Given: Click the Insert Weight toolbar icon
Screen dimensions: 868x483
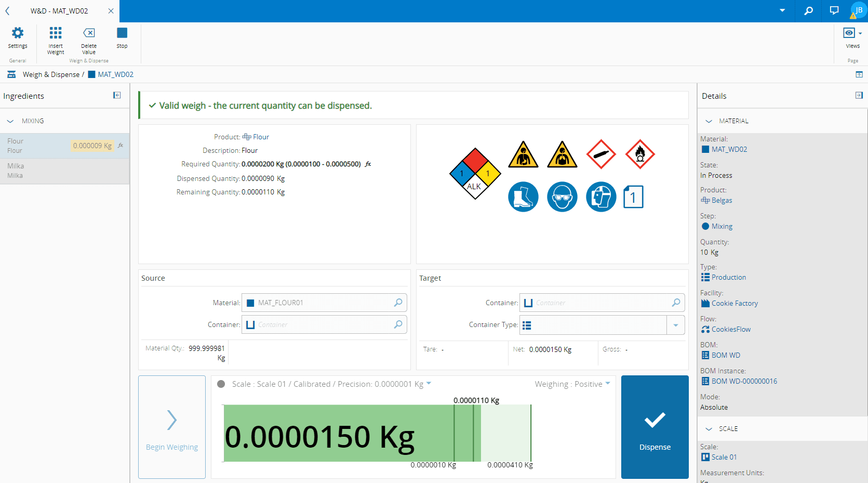Looking at the screenshot, I should coord(56,33).
